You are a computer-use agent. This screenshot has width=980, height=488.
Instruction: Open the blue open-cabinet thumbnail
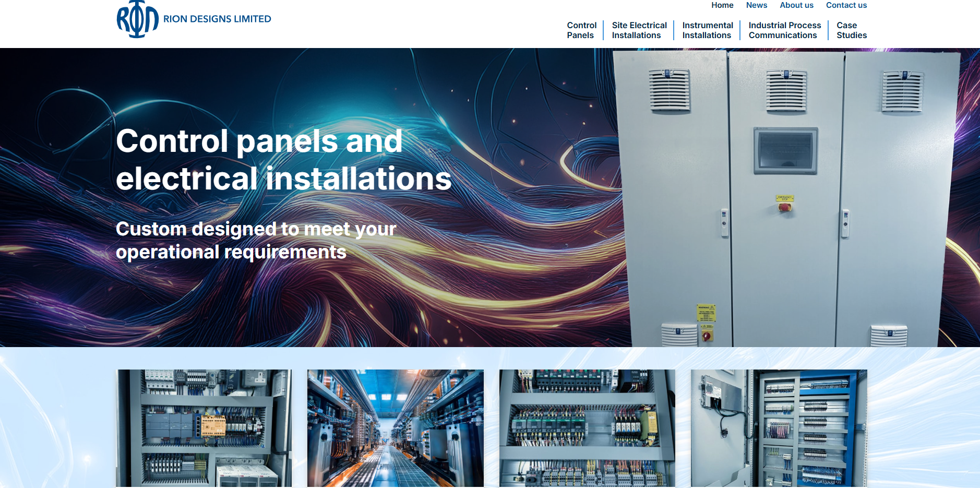point(779,428)
